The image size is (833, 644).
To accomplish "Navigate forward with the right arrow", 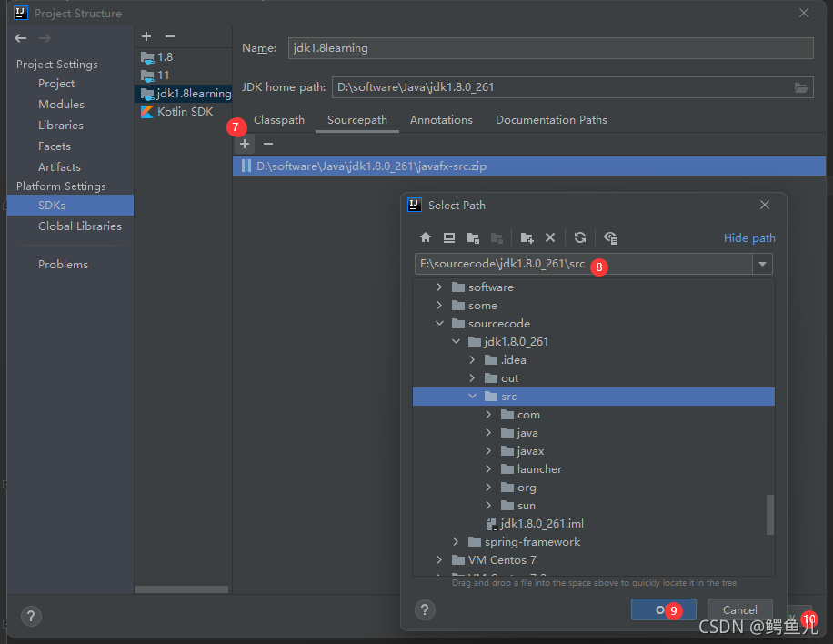I will coord(45,37).
